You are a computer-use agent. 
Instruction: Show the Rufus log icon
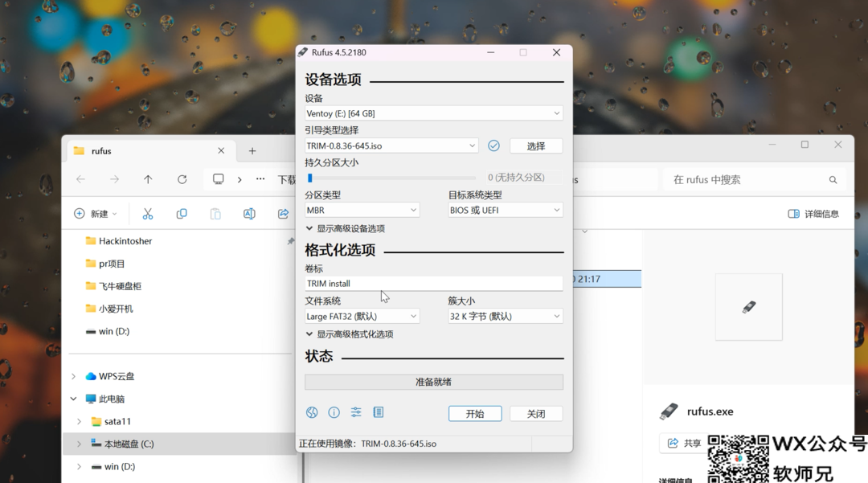[378, 412]
